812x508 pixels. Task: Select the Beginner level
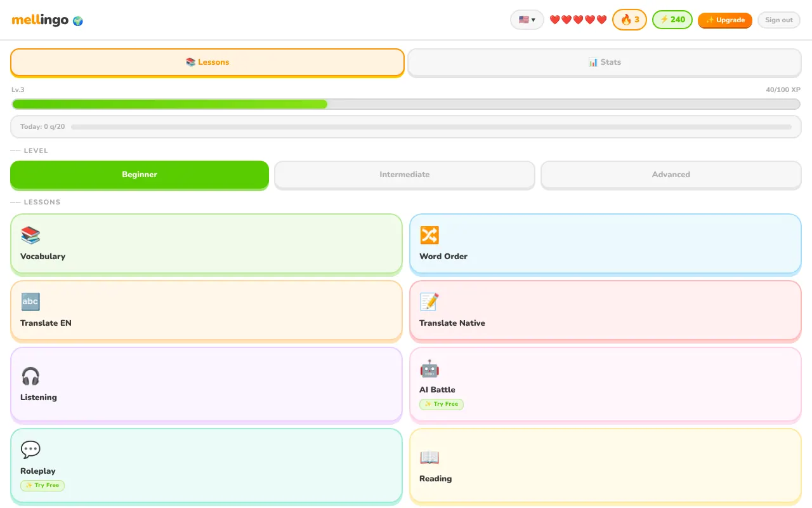click(x=140, y=175)
